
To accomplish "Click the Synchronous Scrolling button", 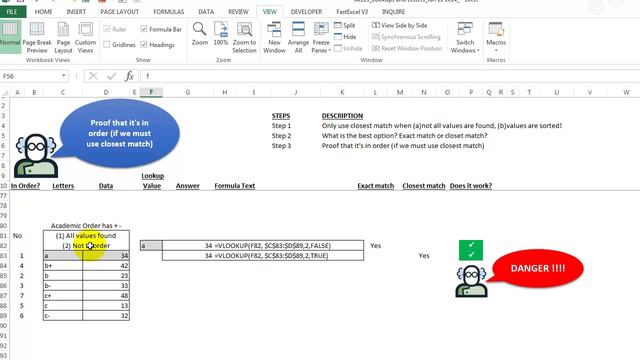I will click(x=406, y=37).
